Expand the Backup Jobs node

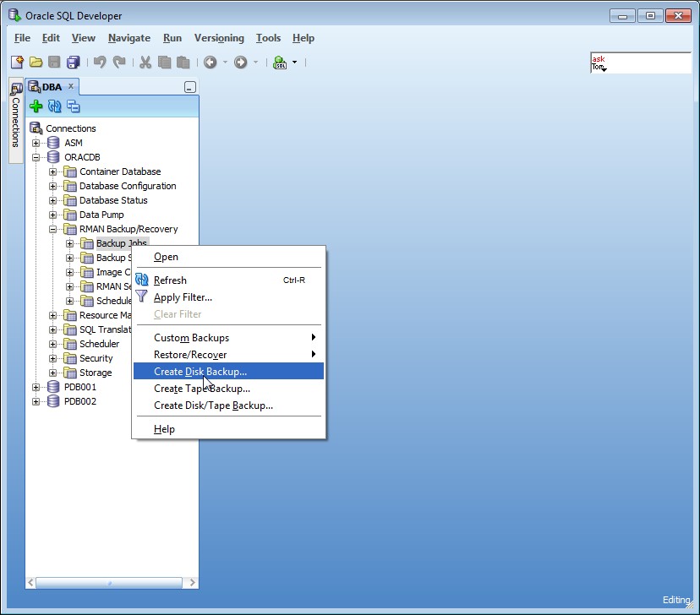(69, 243)
